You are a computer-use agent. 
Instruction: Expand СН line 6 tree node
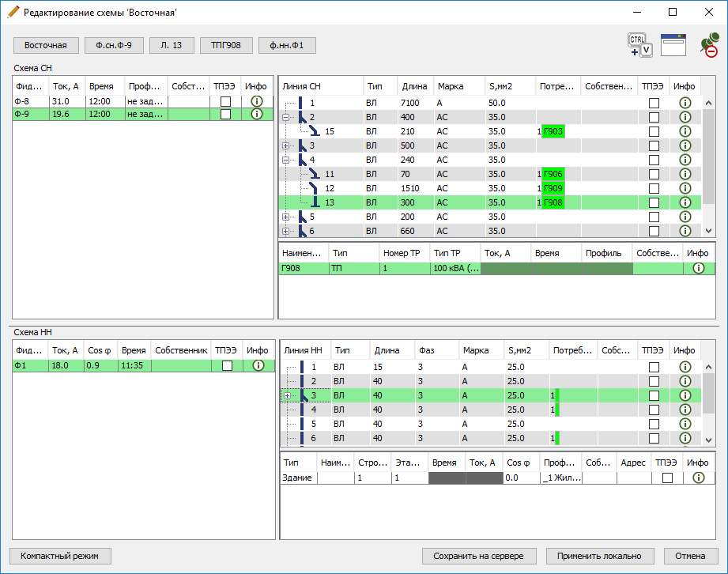click(x=285, y=231)
